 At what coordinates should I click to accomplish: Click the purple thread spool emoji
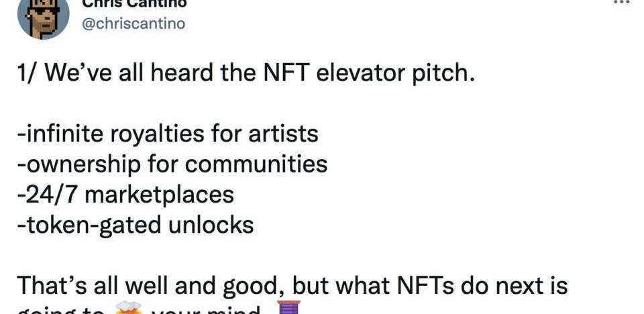tap(289, 307)
